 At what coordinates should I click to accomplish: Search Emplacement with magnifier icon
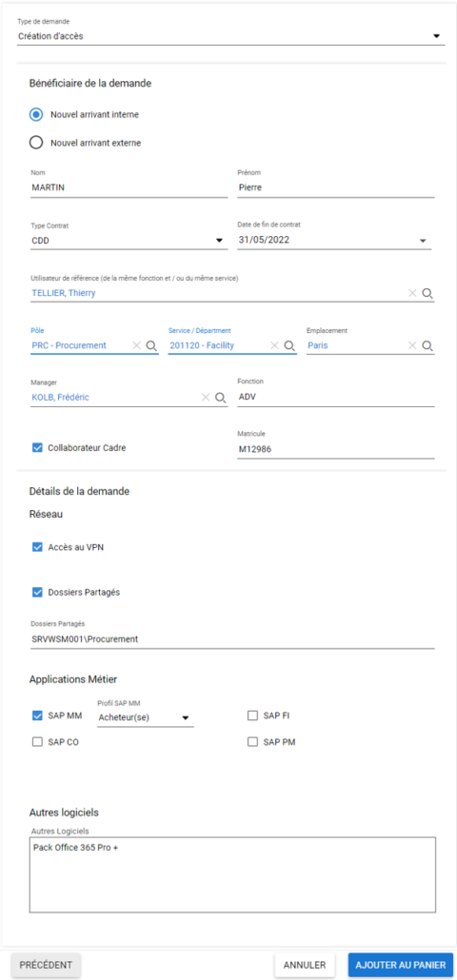427,345
